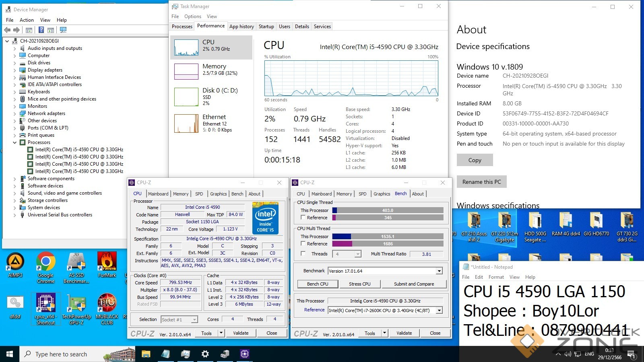Expand the Display adapters tree node
644x362 pixels.
[x=15, y=70]
